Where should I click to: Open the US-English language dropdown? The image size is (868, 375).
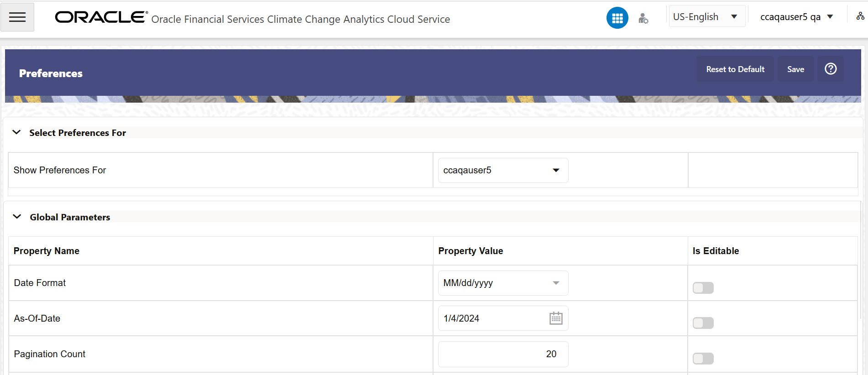pyautogui.click(x=706, y=17)
